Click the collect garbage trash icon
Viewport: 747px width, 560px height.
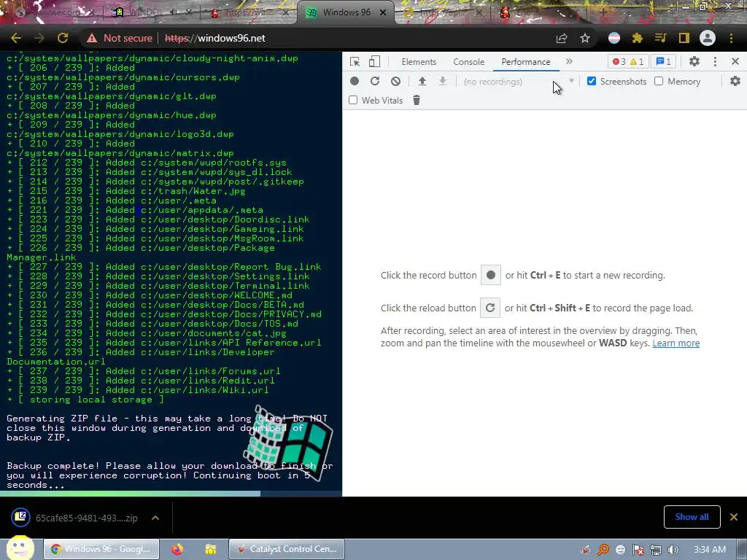click(x=417, y=100)
